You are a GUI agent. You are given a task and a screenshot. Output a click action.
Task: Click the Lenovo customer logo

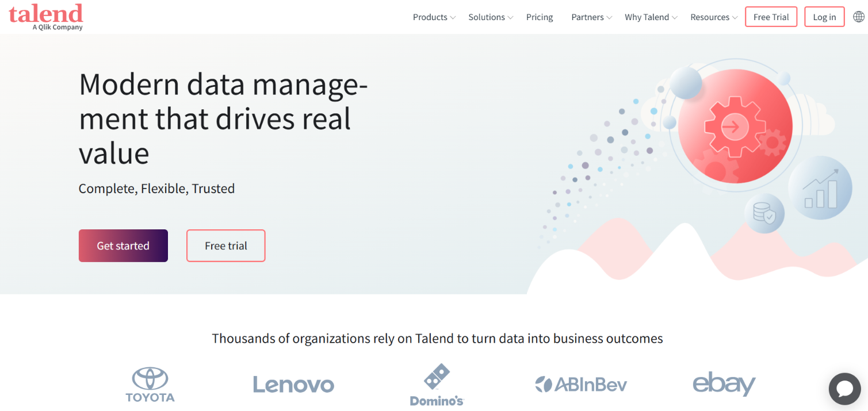293,385
